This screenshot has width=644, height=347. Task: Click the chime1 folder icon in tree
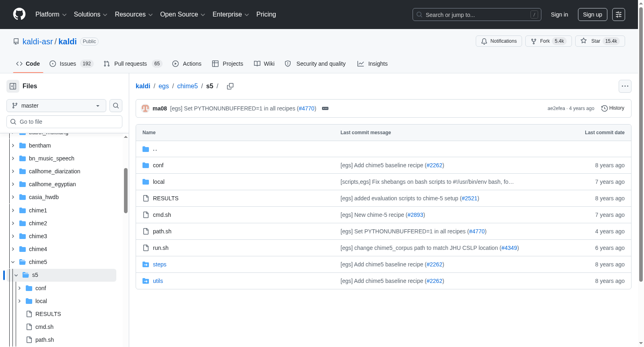click(x=23, y=210)
